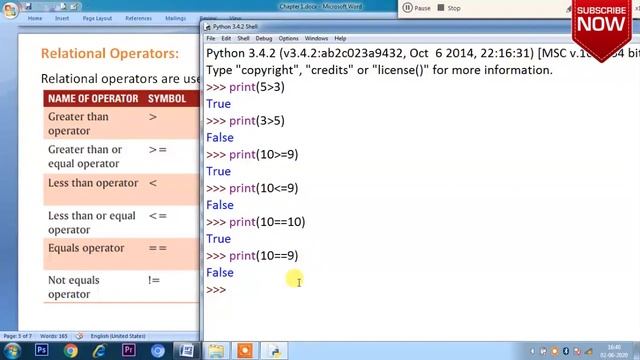
Task: Open Premiere Pro from the taskbar
Action: pyautogui.click(x=129, y=350)
